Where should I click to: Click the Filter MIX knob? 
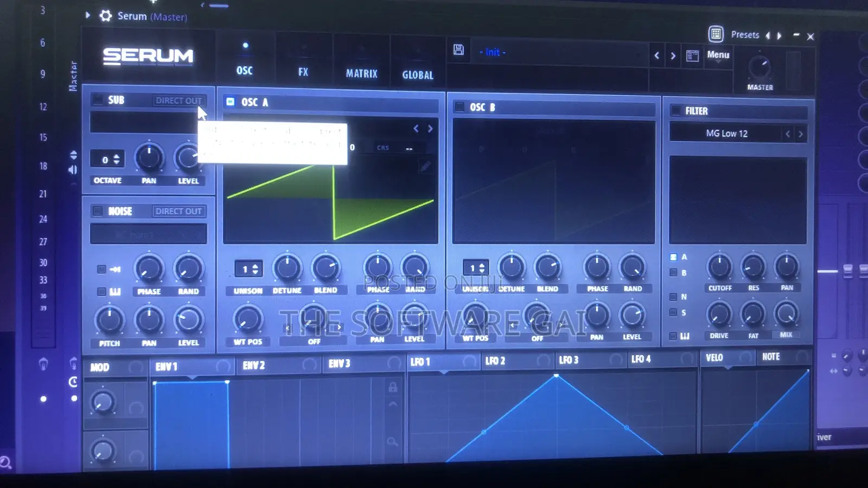(x=786, y=313)
